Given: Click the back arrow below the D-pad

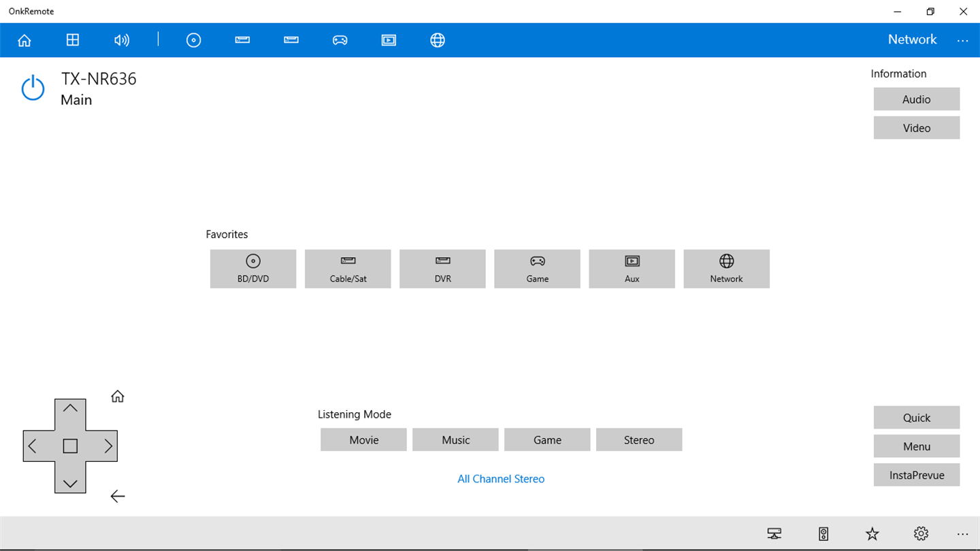Looking at the screenshot, I should tap(118, 497).
